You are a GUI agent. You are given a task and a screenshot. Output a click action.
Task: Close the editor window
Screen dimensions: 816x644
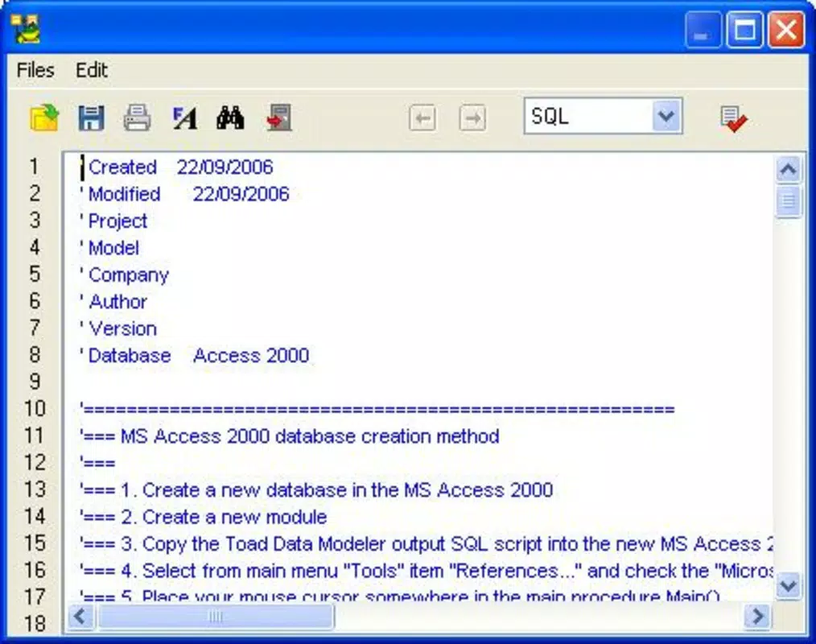click(x=786, y=31)
